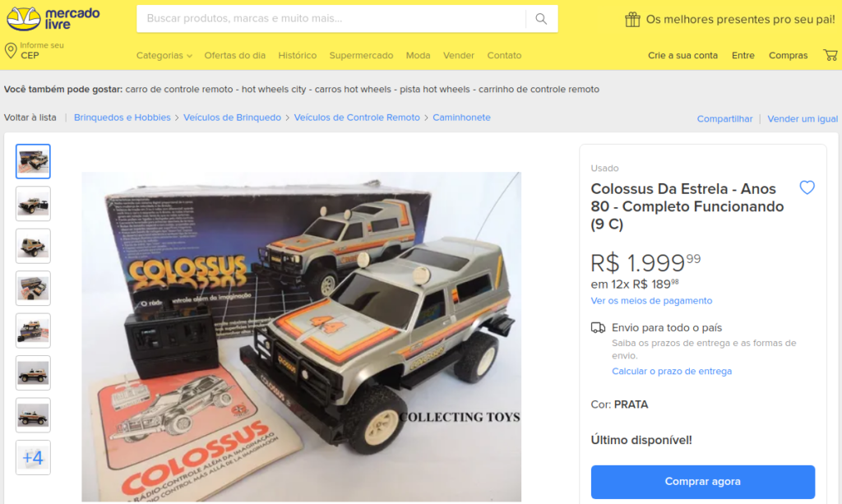
Task: Click the delivery truck shipping icon
Action: point(598,327)
